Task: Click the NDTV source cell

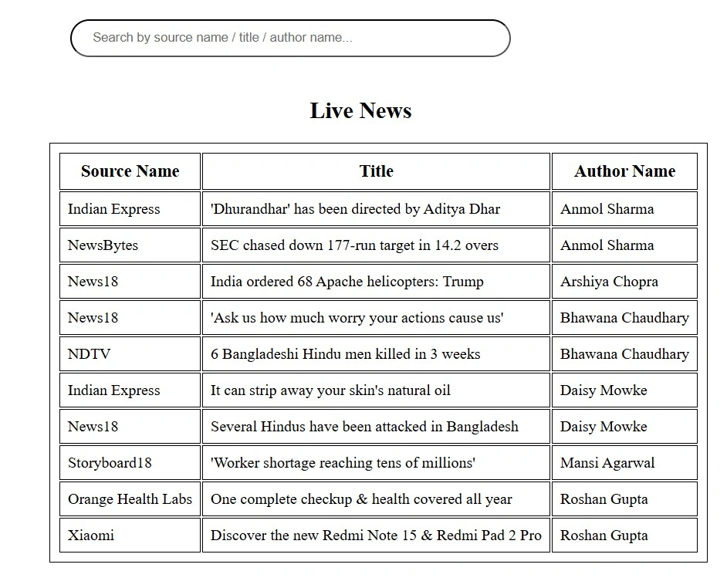Action: coord(130,354)
